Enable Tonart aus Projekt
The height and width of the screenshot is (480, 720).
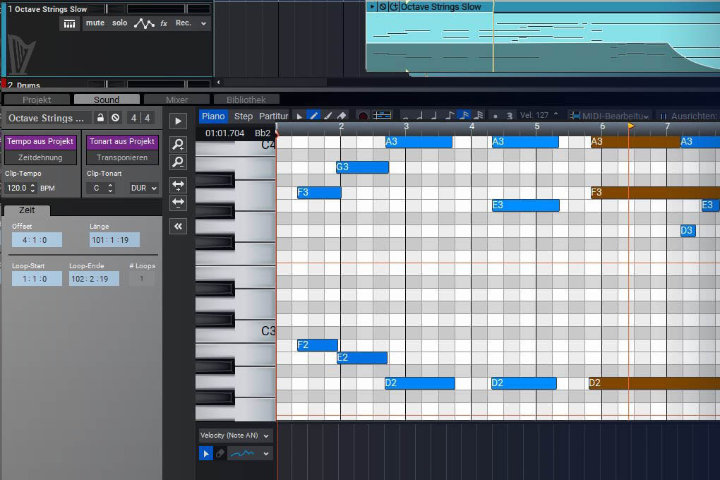(122, 141)
